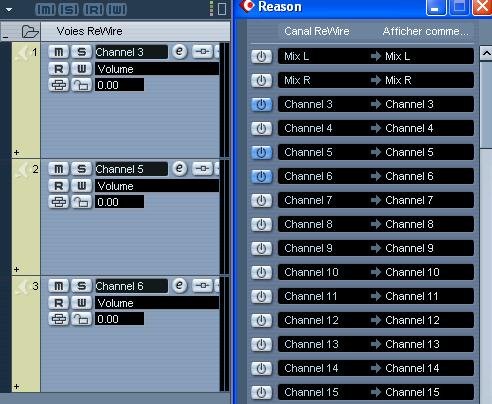
Task: Enable write automation on Channel 5
Action: [x=82, y=186]
